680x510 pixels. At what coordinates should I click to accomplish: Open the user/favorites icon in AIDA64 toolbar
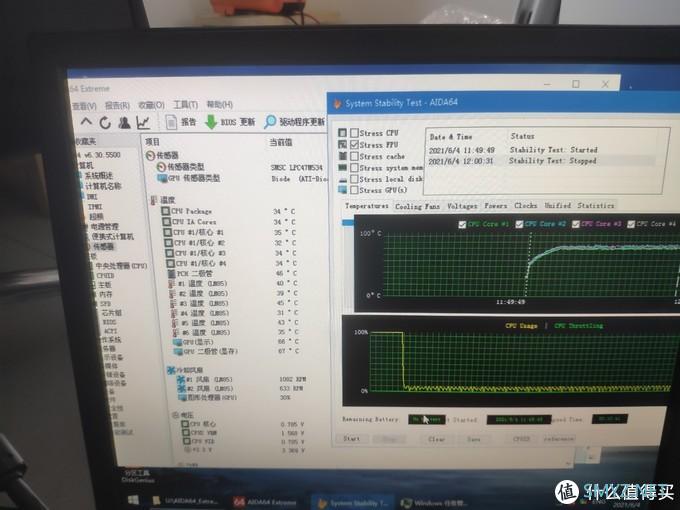click(124, 123)
